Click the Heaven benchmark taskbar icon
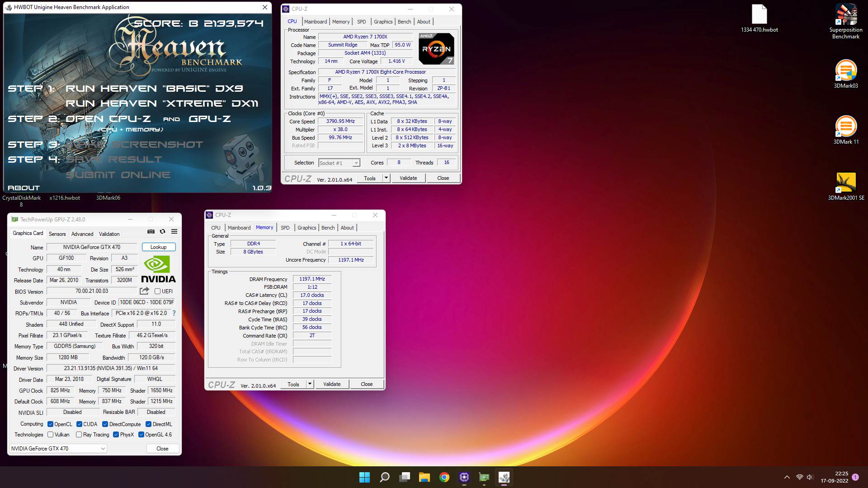This screenshot has height=488, width=868. 504,477
